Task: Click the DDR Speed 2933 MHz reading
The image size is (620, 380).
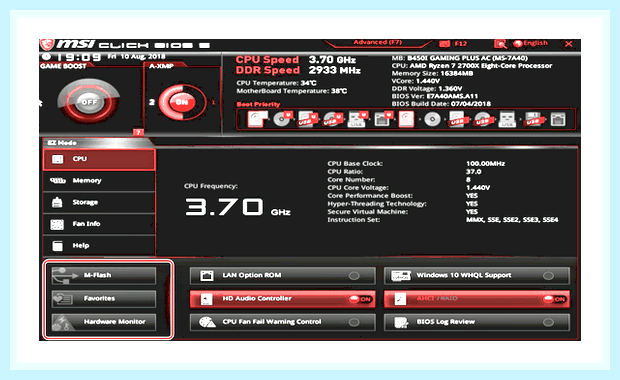Action: (x=298, y=70)
